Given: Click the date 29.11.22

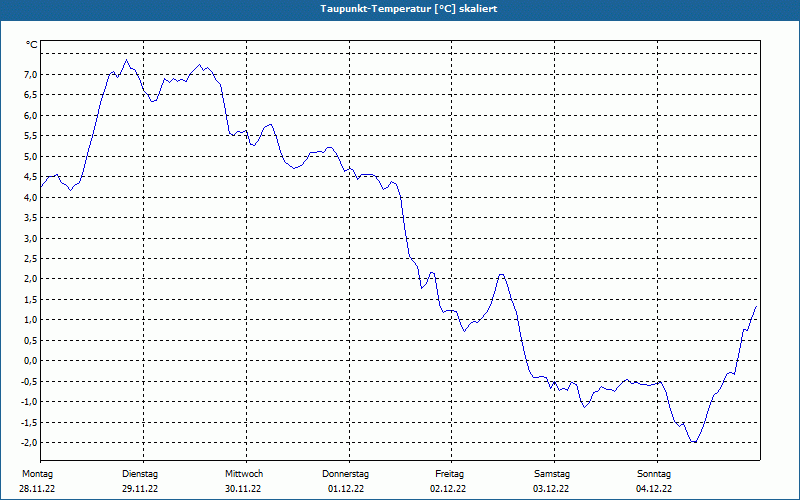Looking at the screenshot, I should click(140, 489).
